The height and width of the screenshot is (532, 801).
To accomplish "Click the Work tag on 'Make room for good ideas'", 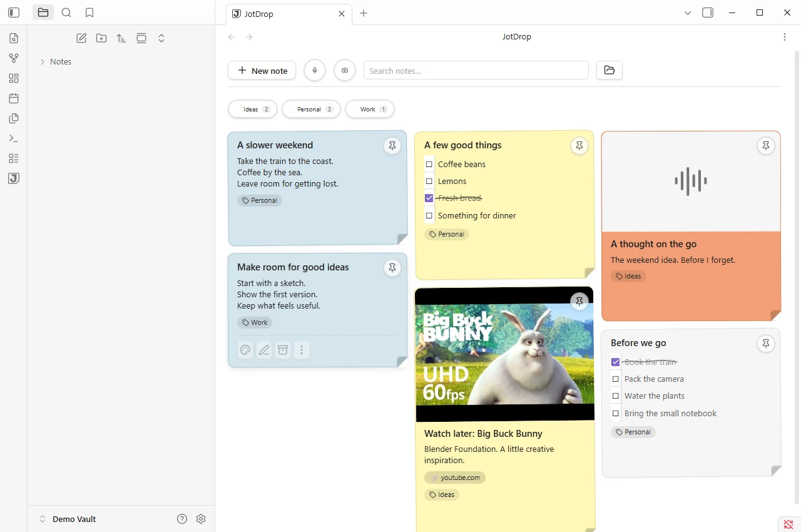I will pos(255,323).
